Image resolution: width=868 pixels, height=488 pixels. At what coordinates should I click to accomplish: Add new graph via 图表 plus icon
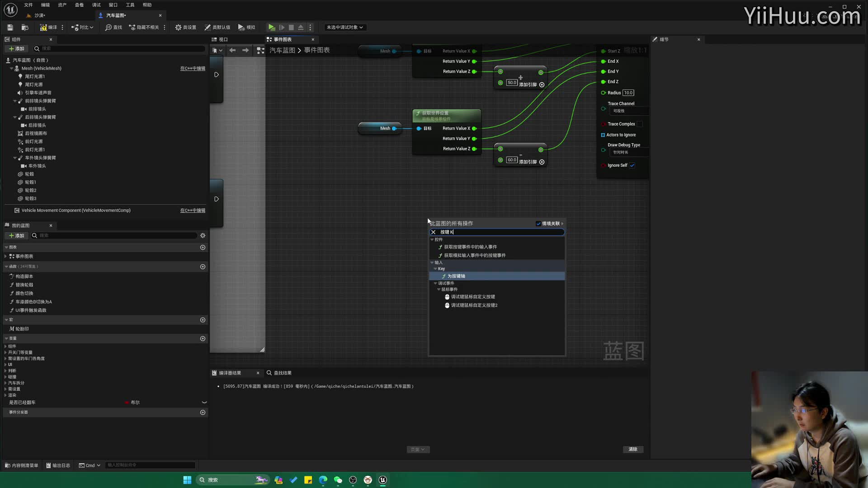(x=203, y=248)
